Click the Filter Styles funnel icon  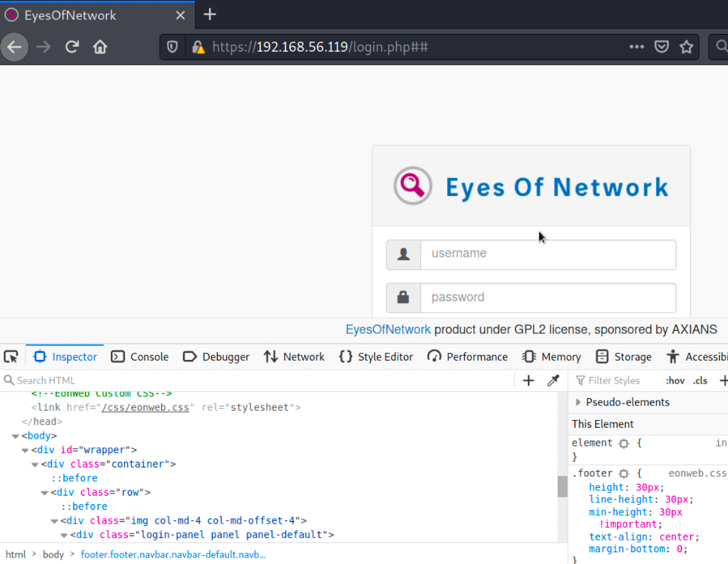pos(581,381)
